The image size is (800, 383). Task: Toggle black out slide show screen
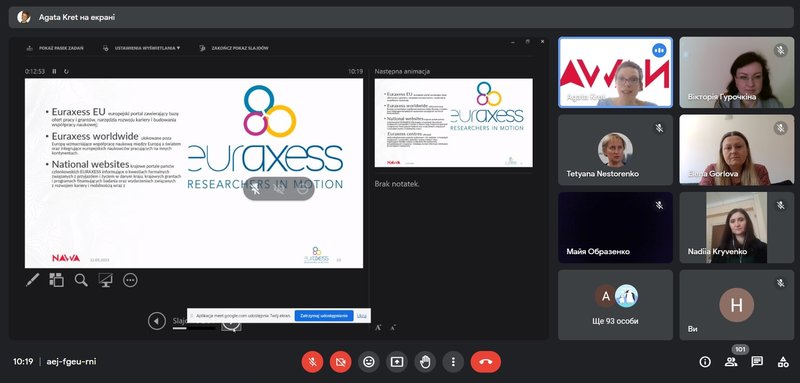point(106,279)
